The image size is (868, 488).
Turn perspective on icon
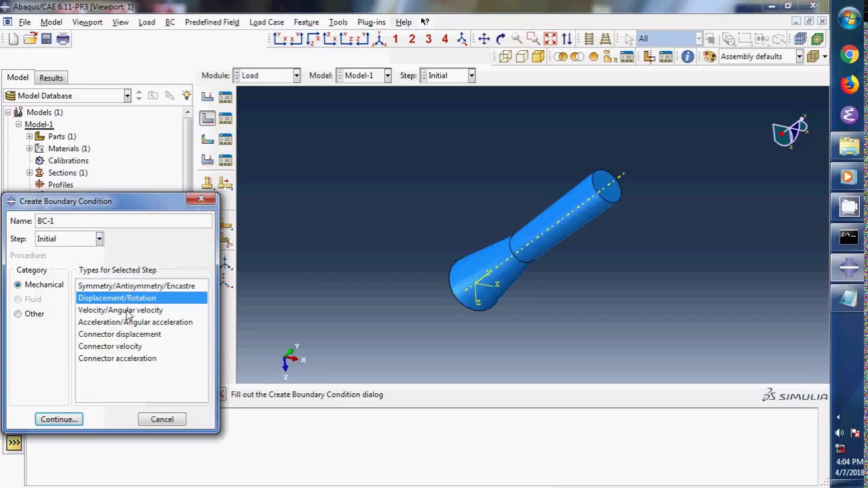pyautogui.click(x=606, y=39)
